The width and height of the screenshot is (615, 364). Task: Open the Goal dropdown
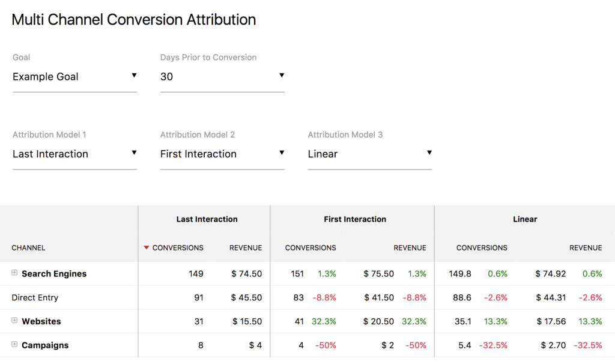[74, 77]
